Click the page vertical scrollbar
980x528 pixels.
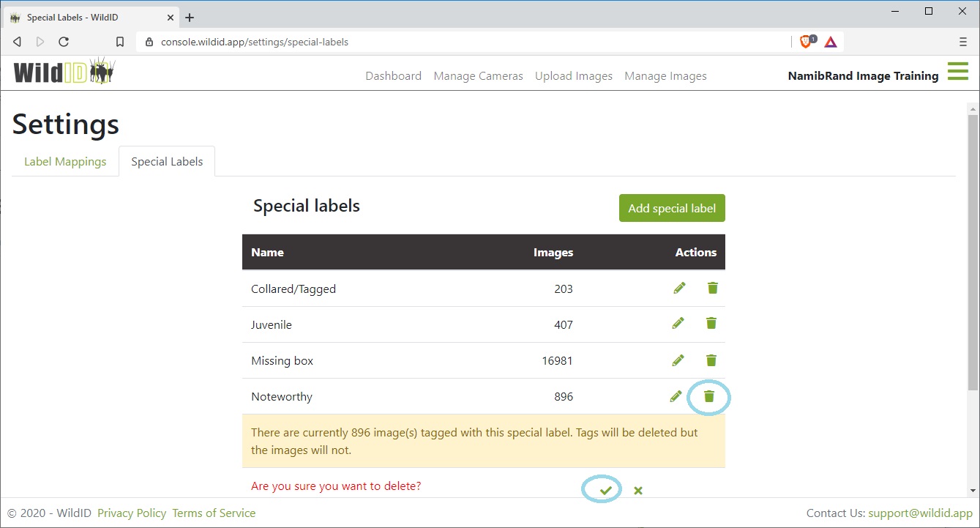[973, 252]
